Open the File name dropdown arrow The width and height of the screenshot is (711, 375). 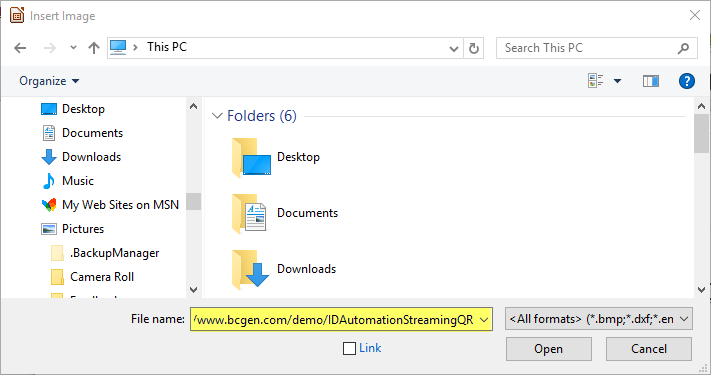point(484,320)
